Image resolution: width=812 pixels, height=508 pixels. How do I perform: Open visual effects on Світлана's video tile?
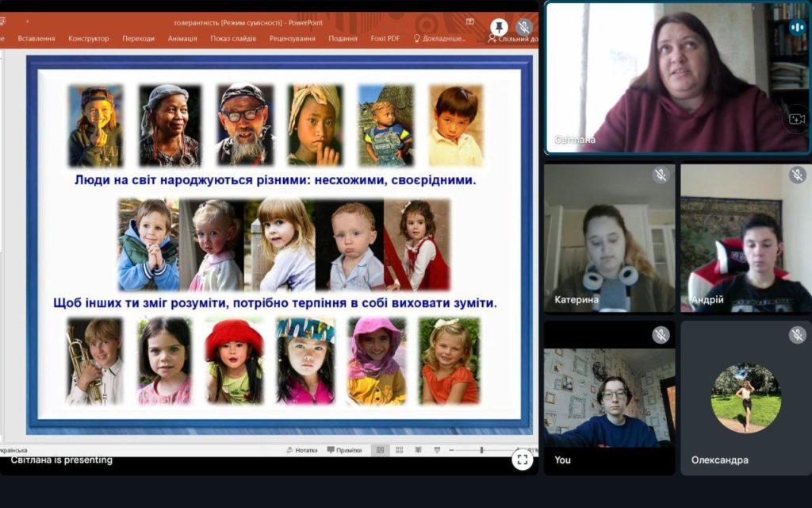click(795, 119)
